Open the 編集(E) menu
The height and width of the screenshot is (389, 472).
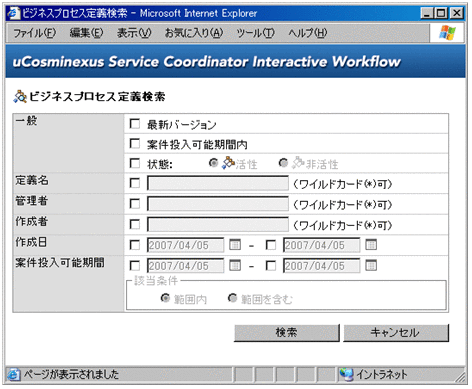(86, 33)
